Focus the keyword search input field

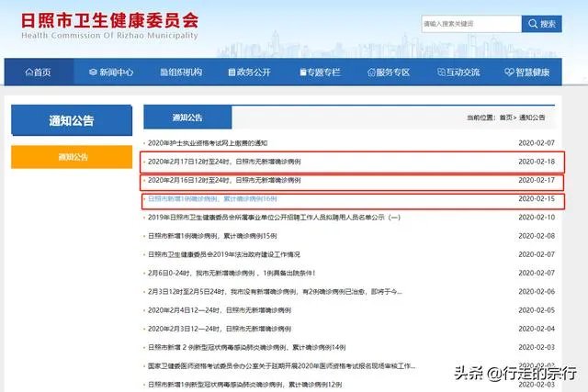tap(471, 24)
